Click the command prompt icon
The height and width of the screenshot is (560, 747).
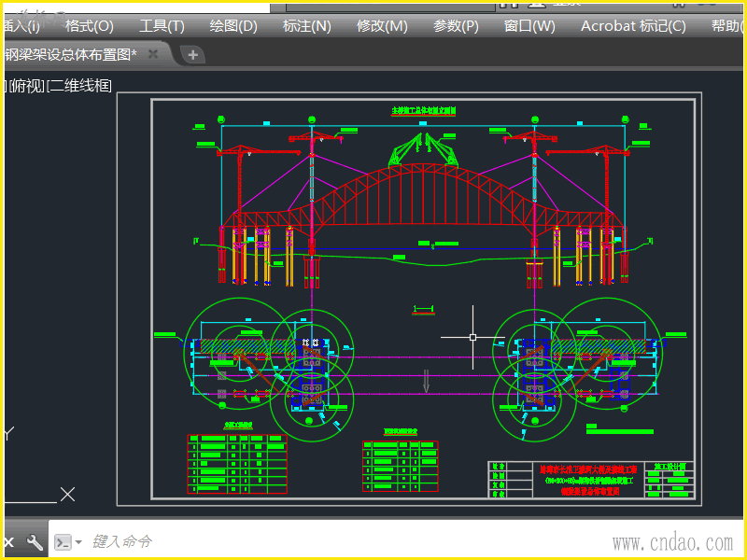point(63,542)
